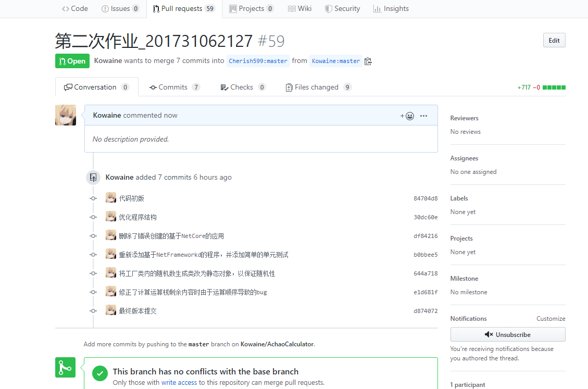Image resolution: width=588 pixels, height=389 pixels.
Task: Click the commits-added repo push icon
Action: pyautogui.click(x=93, y=178)
